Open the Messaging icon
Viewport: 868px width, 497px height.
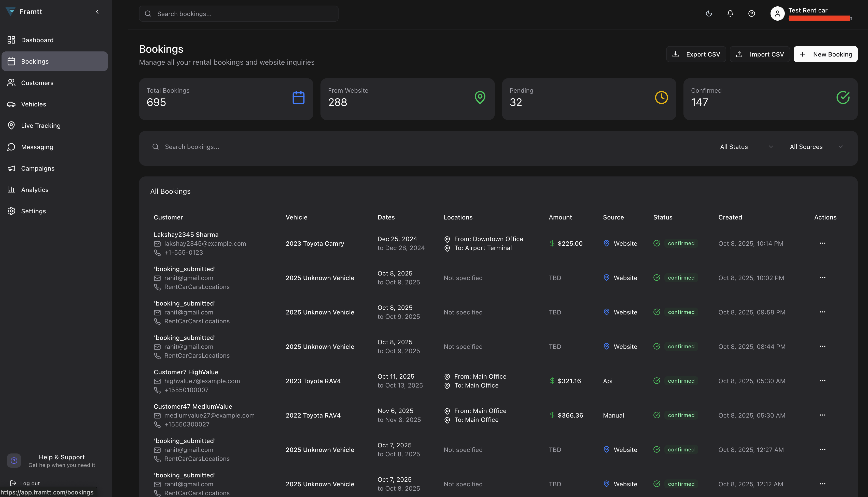(x=11, y=147)
